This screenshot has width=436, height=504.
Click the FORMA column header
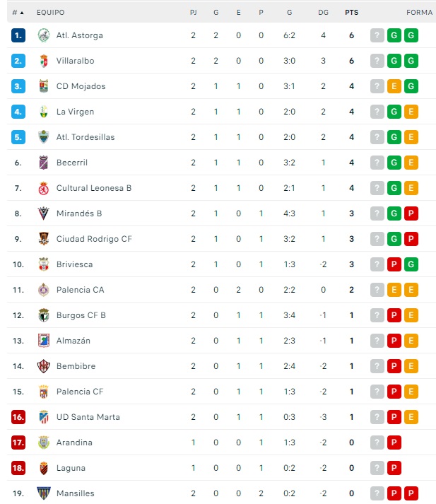pos(419,13)
